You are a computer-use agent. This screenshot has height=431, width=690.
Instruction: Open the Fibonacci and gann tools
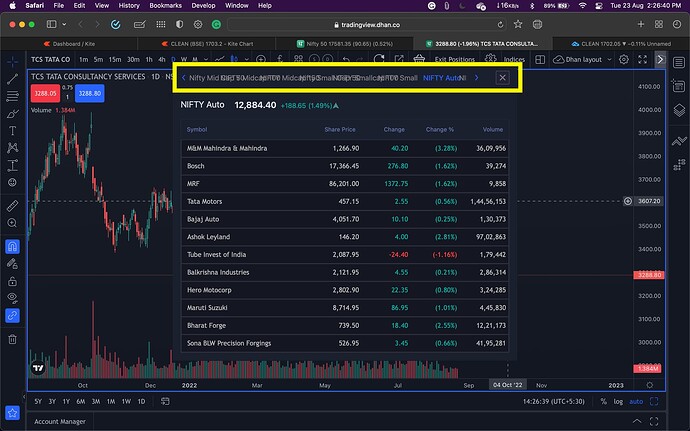(x=12, y=96)
